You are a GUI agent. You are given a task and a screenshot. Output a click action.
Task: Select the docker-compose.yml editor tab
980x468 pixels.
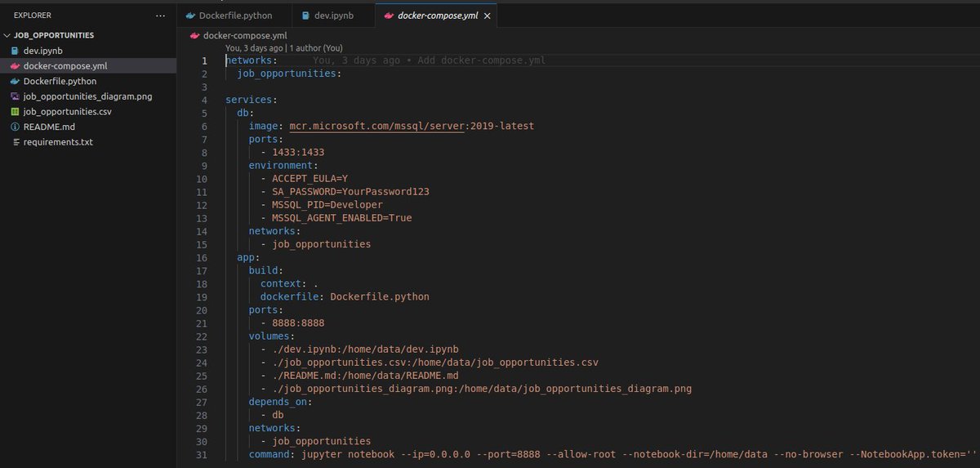437,15
